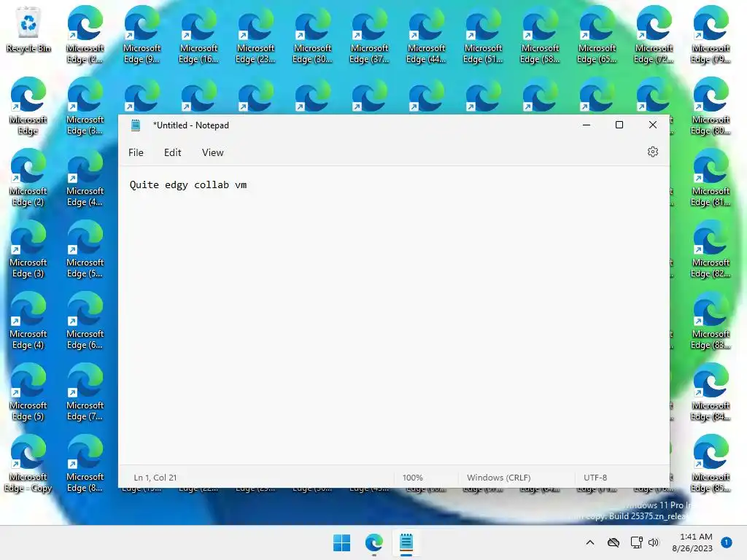Select the shortcut labeled Edge (80...
This screenshot has height=560, width=747.
711,106
